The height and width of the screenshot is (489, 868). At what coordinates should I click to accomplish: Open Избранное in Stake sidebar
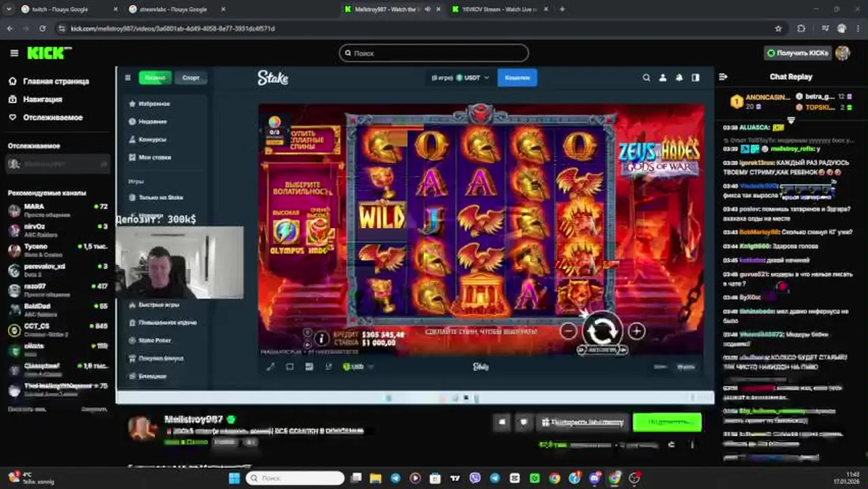(154, 104)
